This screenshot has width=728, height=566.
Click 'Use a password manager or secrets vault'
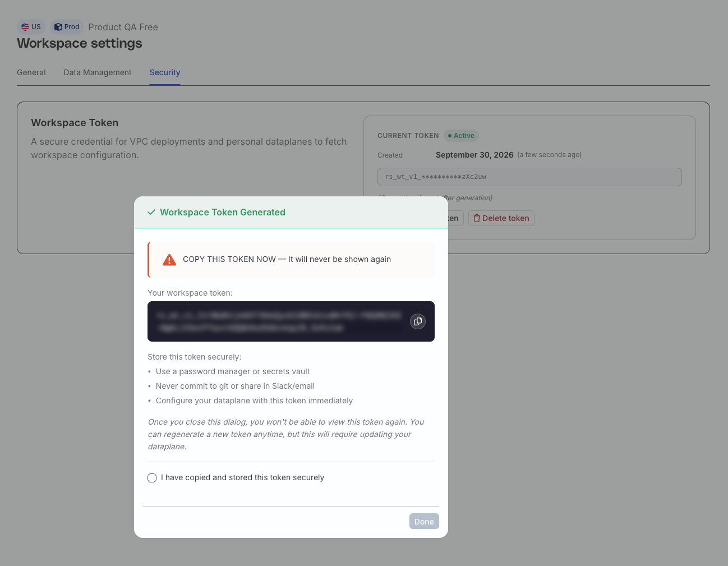click(x=233, y=371)
